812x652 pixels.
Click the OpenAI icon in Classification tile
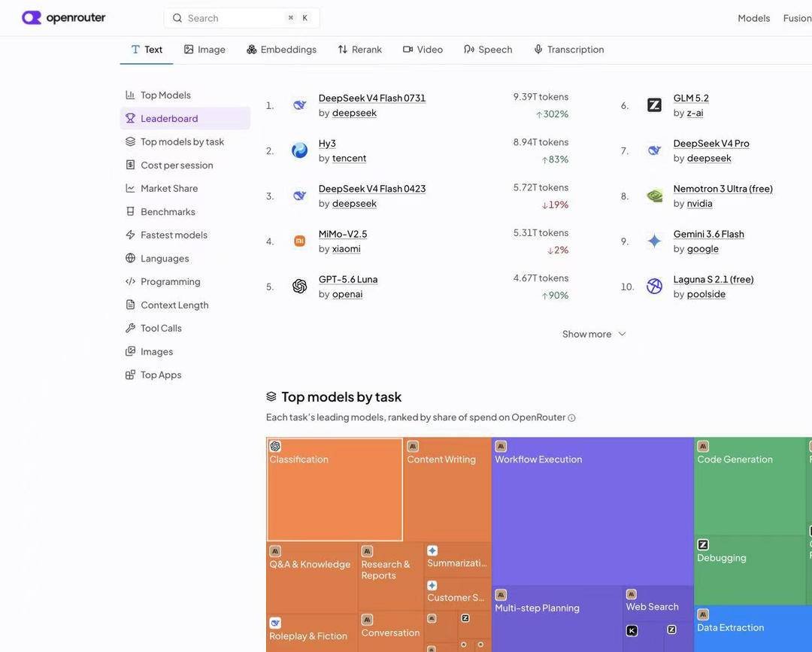275,446
